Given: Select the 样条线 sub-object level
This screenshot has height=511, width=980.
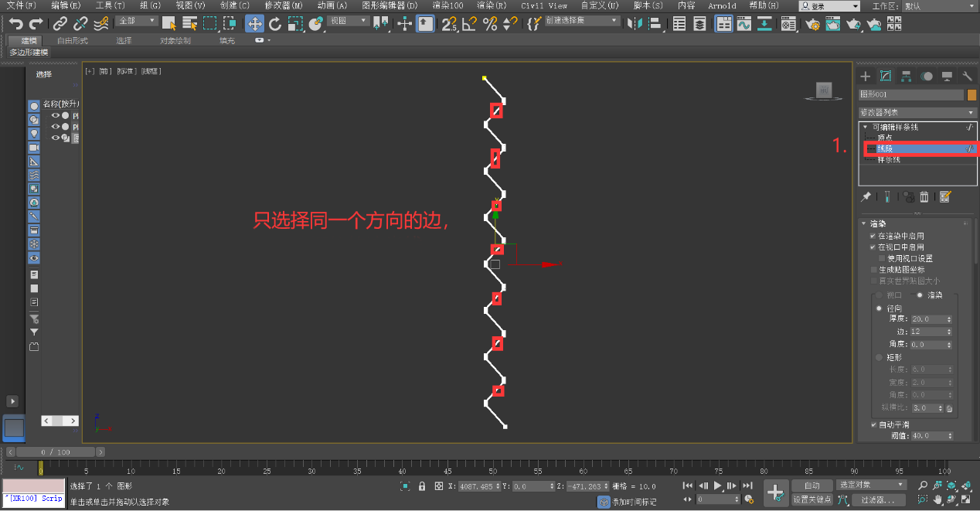Looking at the screenshot, I should tap(887, 159).
